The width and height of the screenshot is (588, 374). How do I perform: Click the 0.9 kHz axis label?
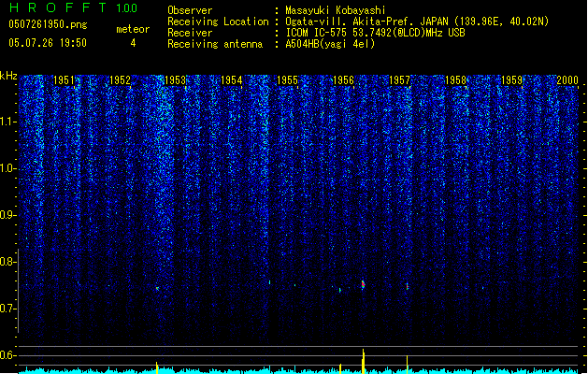coord(8,215)
